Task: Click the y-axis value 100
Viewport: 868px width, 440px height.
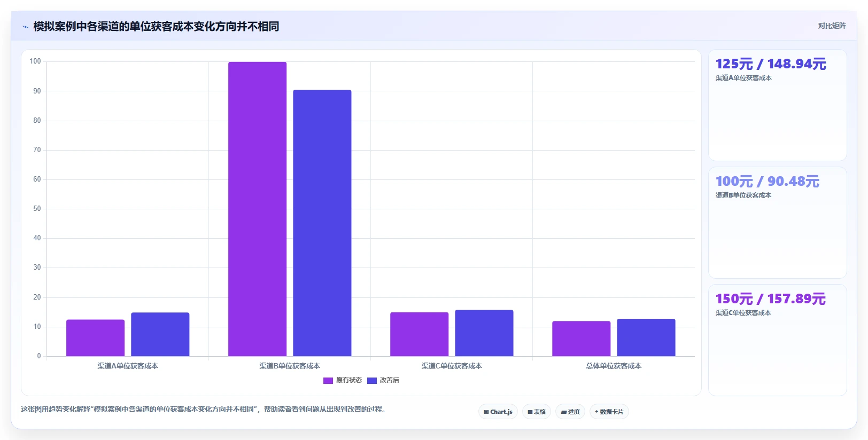Action: (35, 61)
